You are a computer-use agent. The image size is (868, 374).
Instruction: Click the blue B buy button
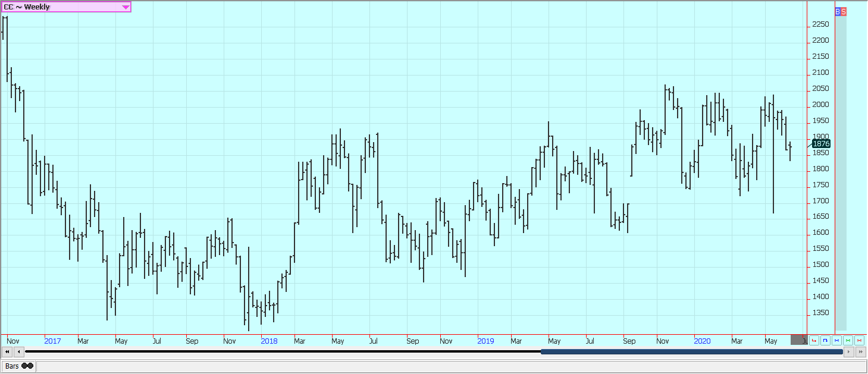click(x=838, y=11)
